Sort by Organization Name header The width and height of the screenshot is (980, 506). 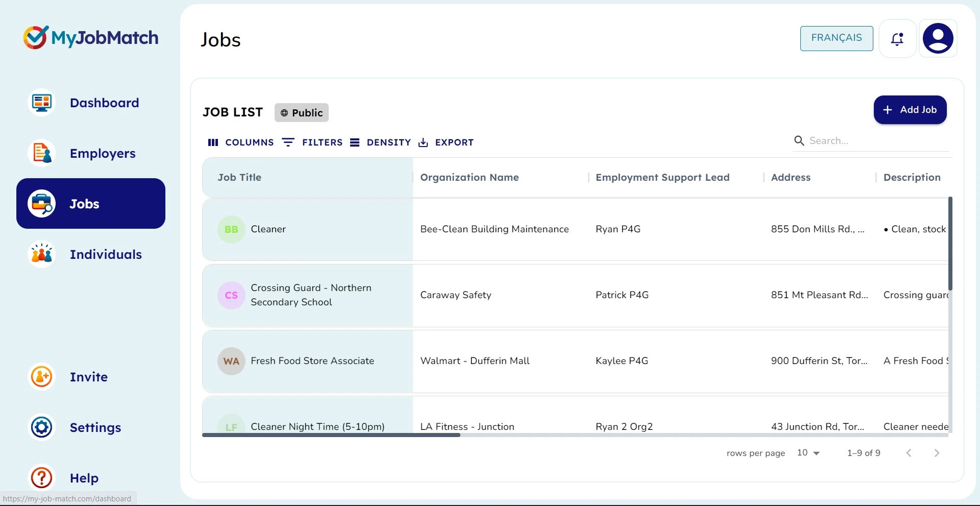(470, 177)
